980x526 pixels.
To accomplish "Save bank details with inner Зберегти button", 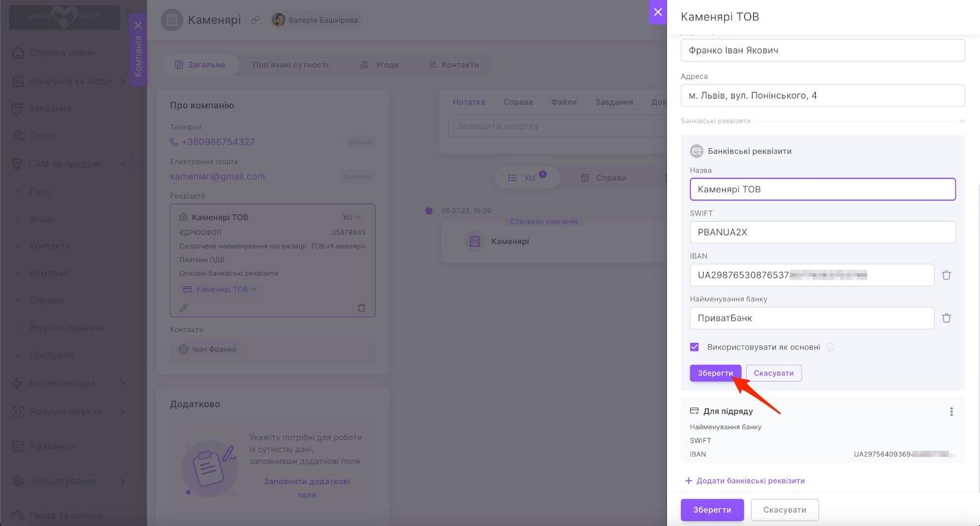I will 715,373.
